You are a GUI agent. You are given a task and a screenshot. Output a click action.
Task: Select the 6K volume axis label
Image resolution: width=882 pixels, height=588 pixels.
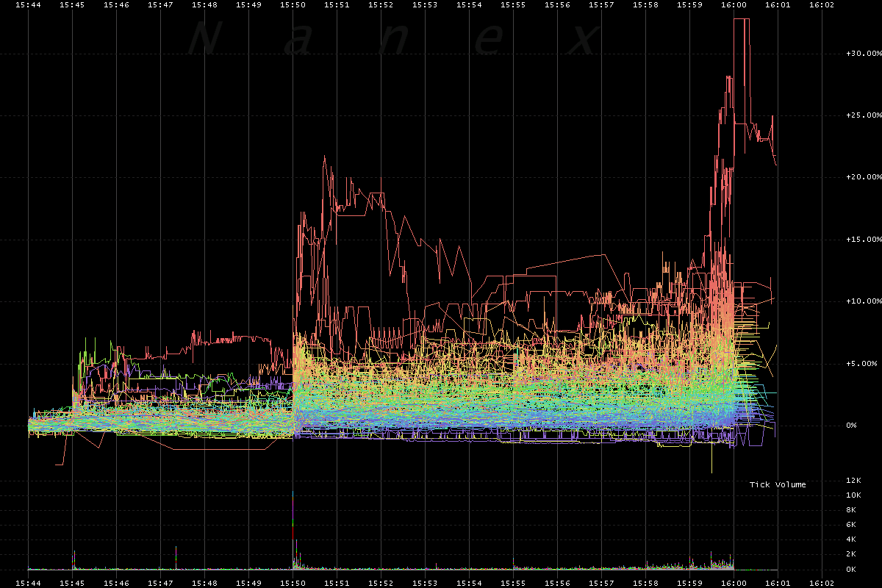[851, 525]
